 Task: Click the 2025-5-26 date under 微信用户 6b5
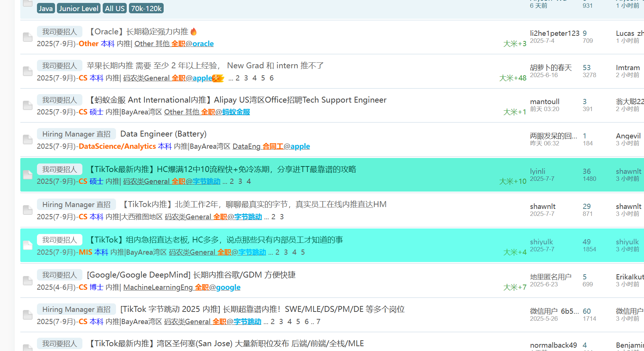tap(544, 319)
